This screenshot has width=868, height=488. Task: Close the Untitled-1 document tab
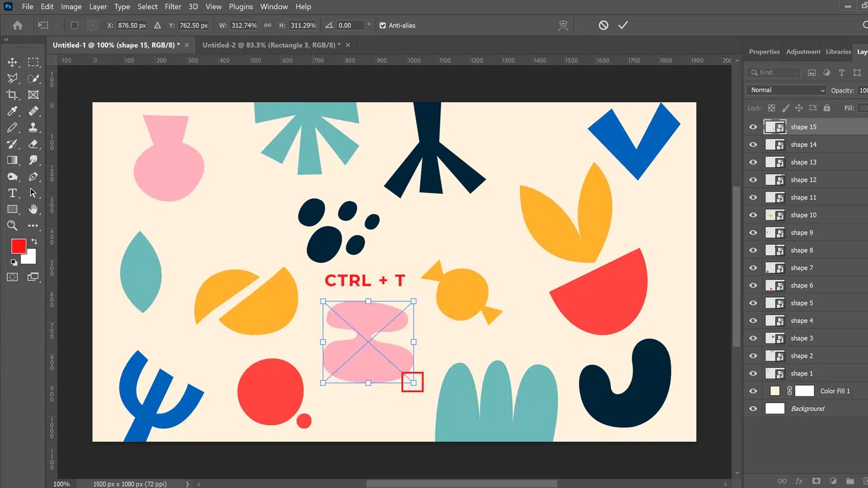point(187,45)
